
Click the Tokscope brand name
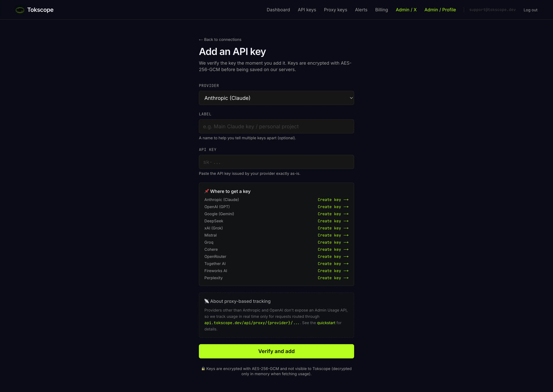40,10
